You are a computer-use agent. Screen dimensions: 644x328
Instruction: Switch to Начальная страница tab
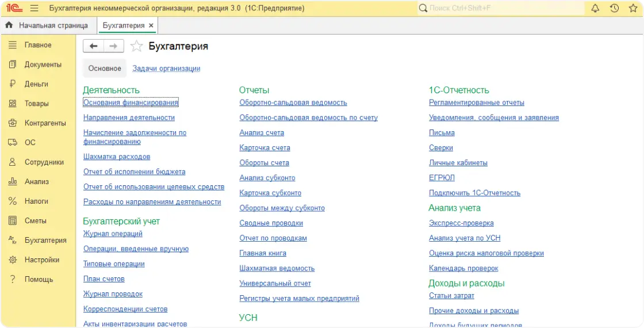pos(48,25)
